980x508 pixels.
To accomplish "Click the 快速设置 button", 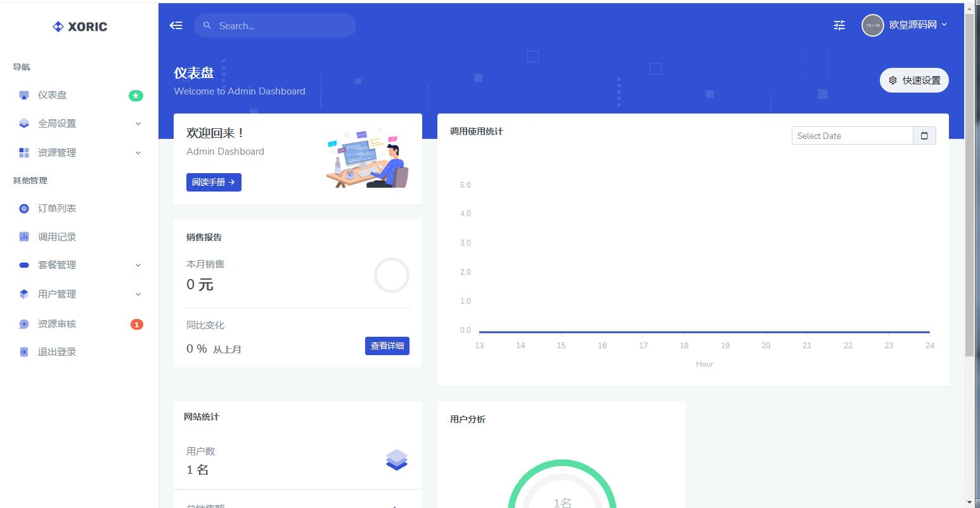I will [x=914, y=80].
